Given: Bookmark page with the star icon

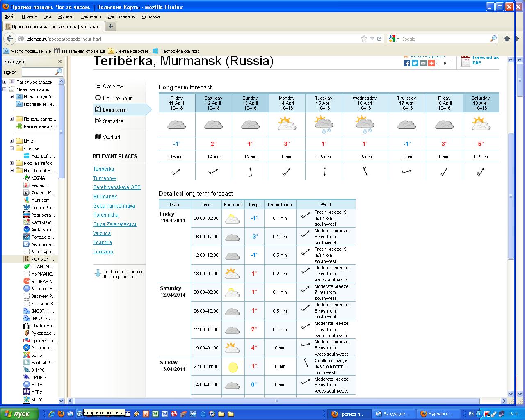Looking at the screenshot, I should coord(364,39).
